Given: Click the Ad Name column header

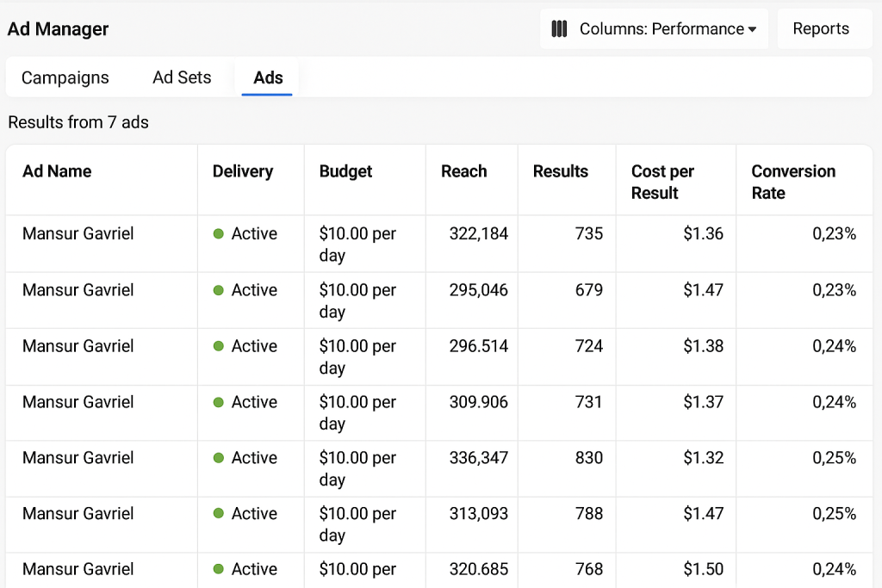Looking at the screenshot, I should (57, 171).
